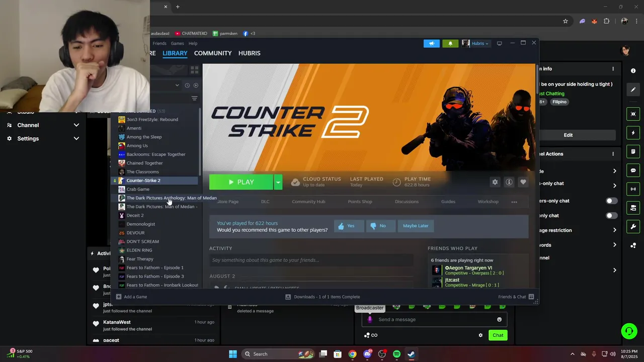Add Counter-Strike 2 to favorites with heart icon
Viewport: 644px width, 362px height.
523,182
